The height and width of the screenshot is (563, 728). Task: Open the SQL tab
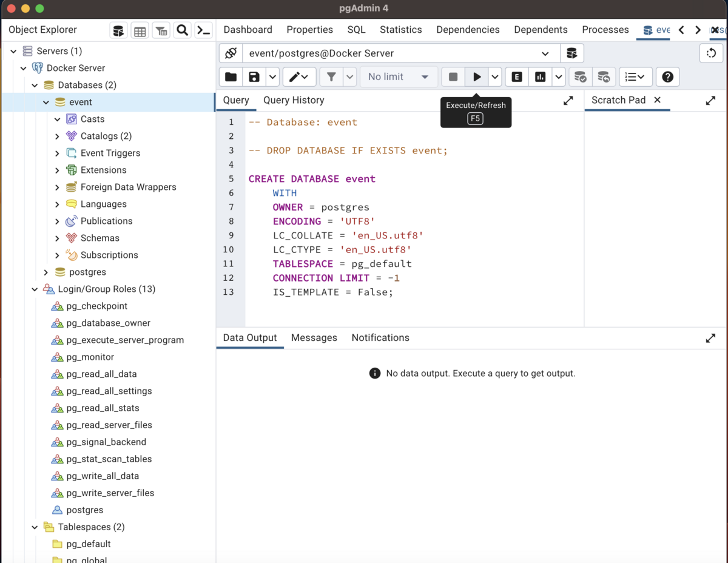[356, 30]
